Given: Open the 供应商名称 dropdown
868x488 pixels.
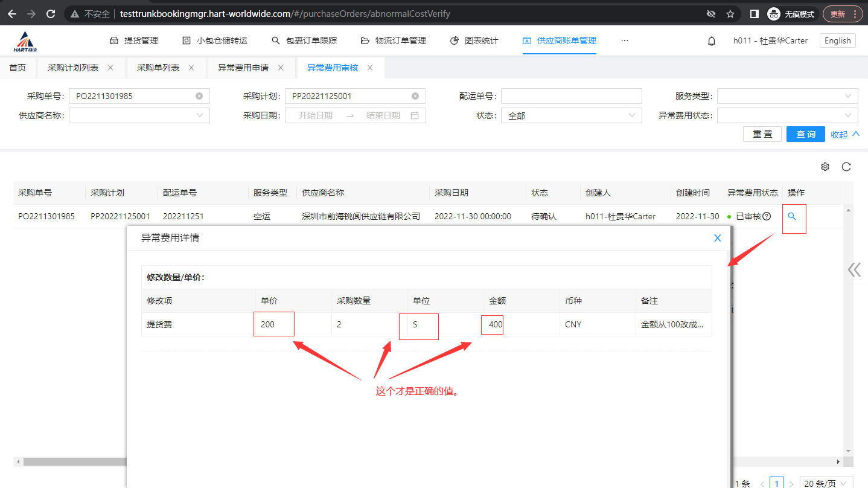Looking at the screenshot, I should [x=139, y=115].
